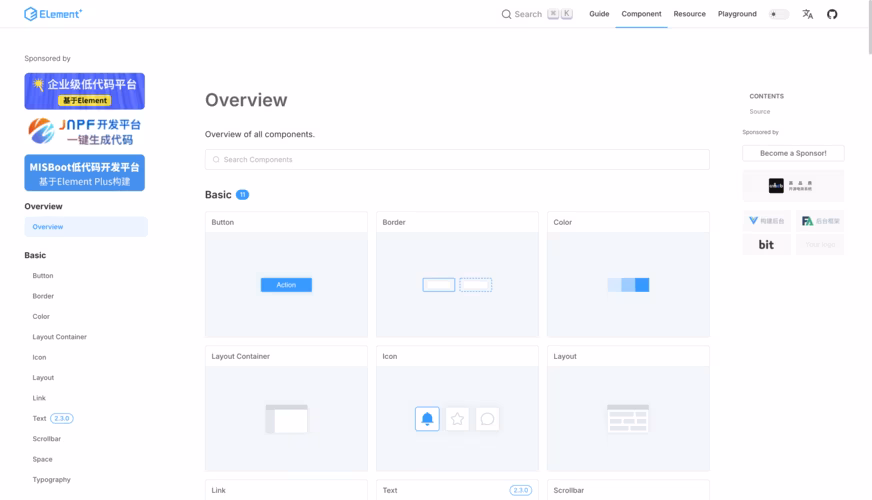Open Text 2.3.0 in the sidebar

53,418
